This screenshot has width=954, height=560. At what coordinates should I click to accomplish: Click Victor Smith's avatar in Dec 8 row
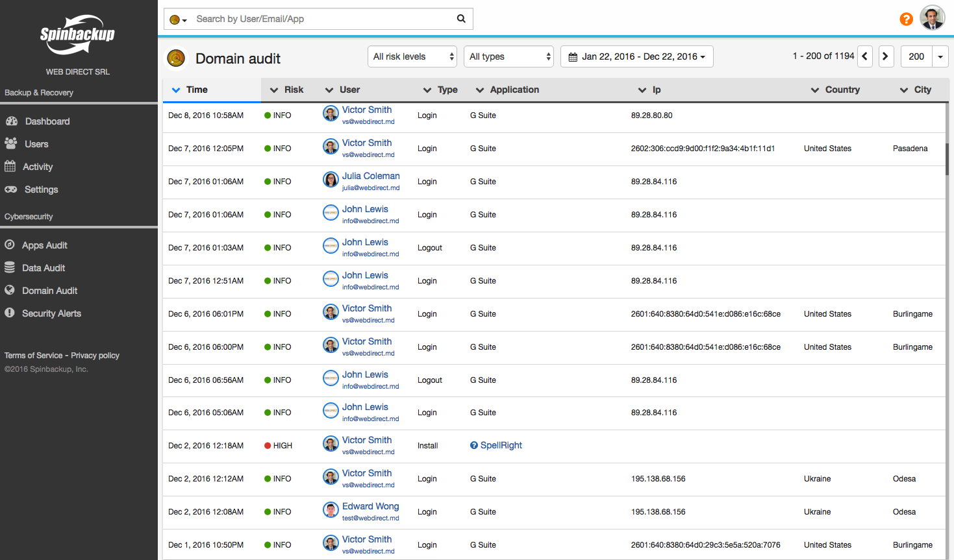(x=331, y=114)
